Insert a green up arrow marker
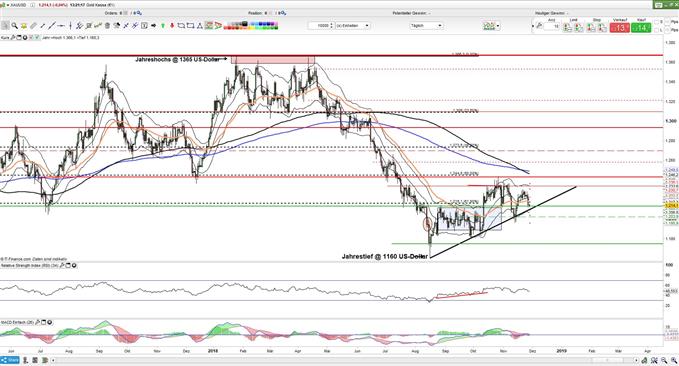This screenshot has width=679, height=366. coord(163,26)
